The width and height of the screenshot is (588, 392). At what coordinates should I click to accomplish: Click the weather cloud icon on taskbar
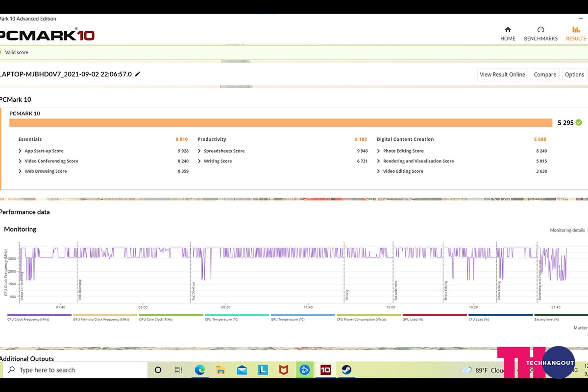point(467,370)
